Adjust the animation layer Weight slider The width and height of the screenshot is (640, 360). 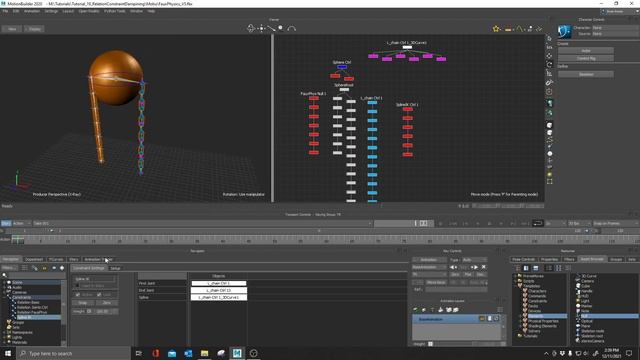[x=430, y=344]
